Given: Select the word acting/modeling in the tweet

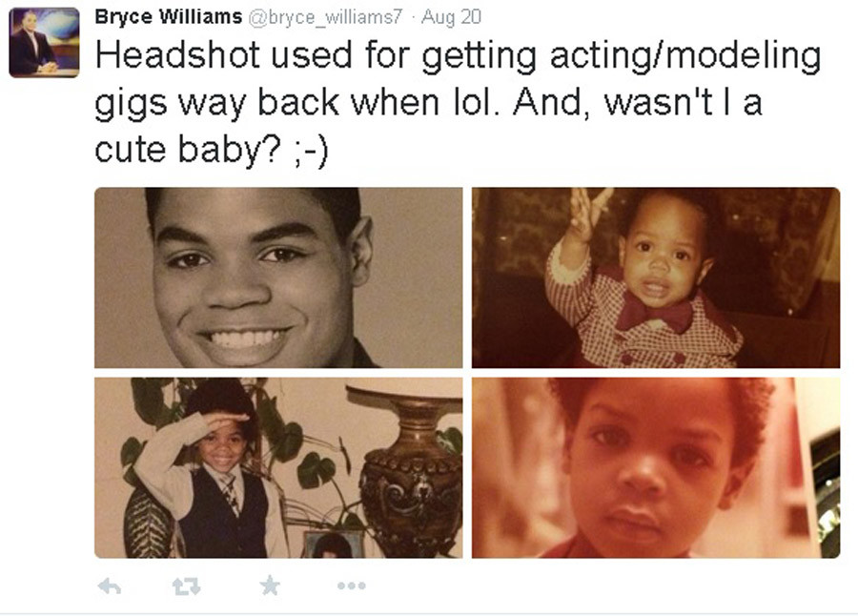Looking at the screenshot, I should pos(685,56).
